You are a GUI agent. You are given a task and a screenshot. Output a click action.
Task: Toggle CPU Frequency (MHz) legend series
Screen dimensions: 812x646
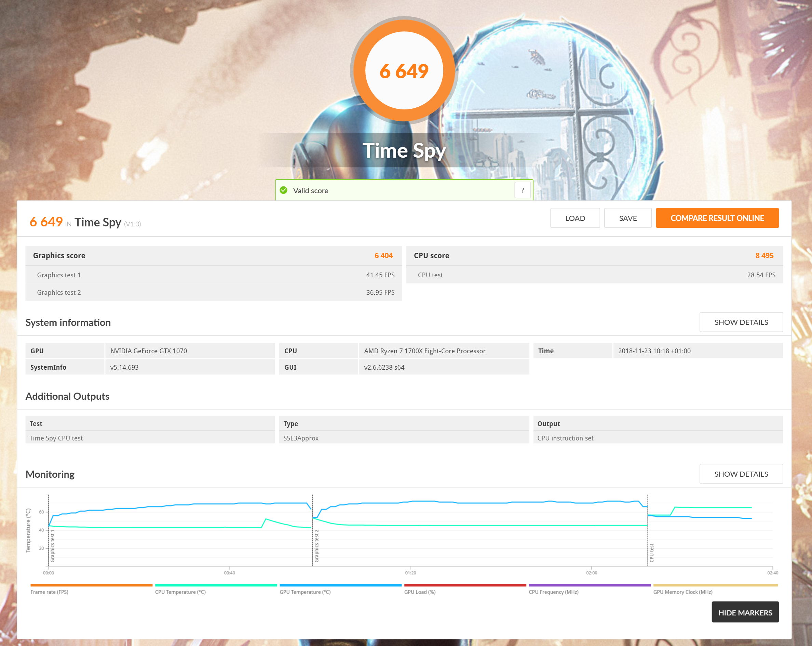click(553, 592)
